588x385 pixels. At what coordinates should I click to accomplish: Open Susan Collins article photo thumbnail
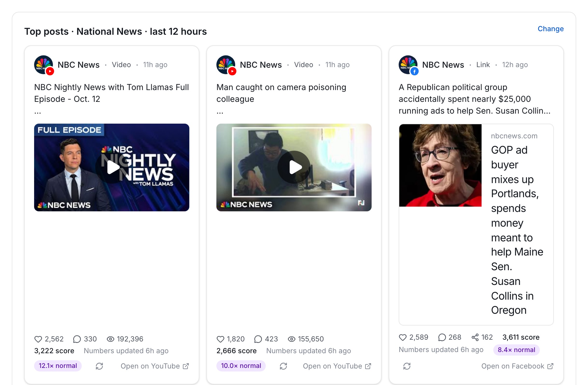point(440,165)
